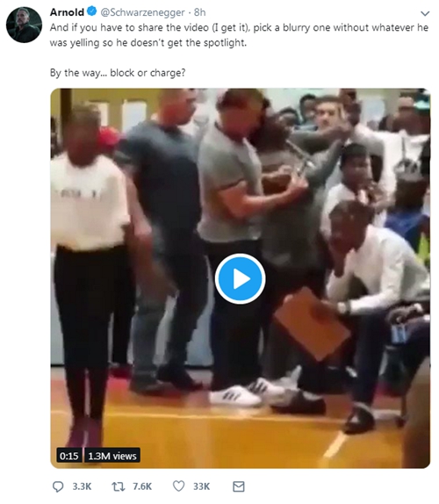Click the blue verified badge next to Arnold

[92, 12]
